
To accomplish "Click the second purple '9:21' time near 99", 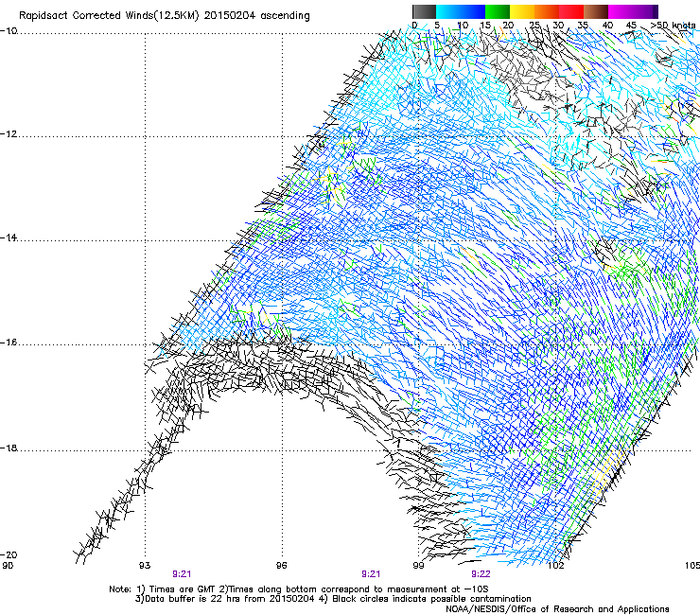I will tap(371, 574).
